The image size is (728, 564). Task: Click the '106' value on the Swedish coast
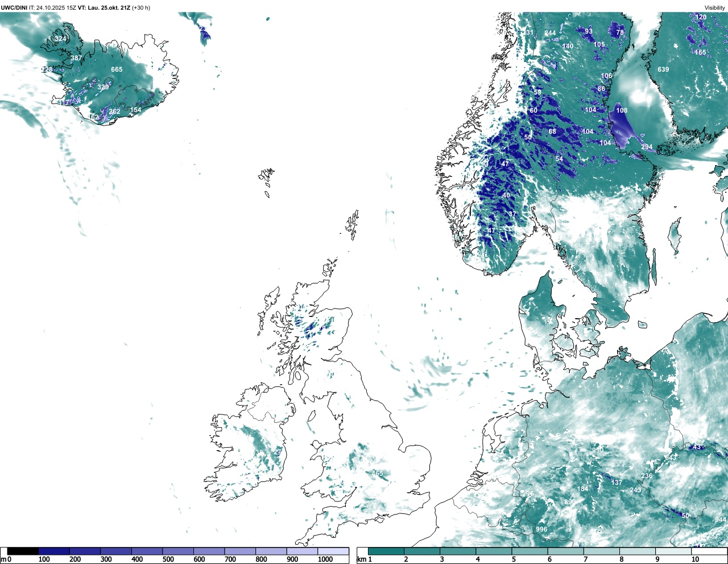coord(607,76)
